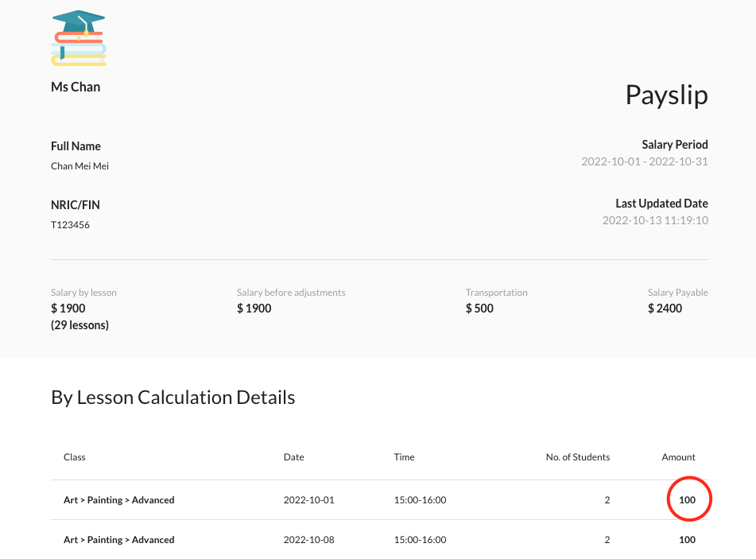Select the 2022-10-08 lesson date cell
The height and width of the screenshot is (559, 756).
308,540
